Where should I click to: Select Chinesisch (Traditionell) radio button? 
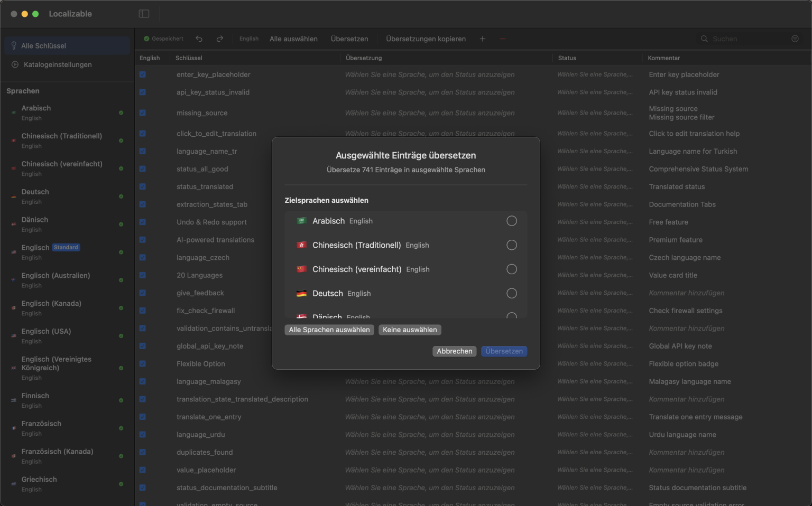click(512, 245)
